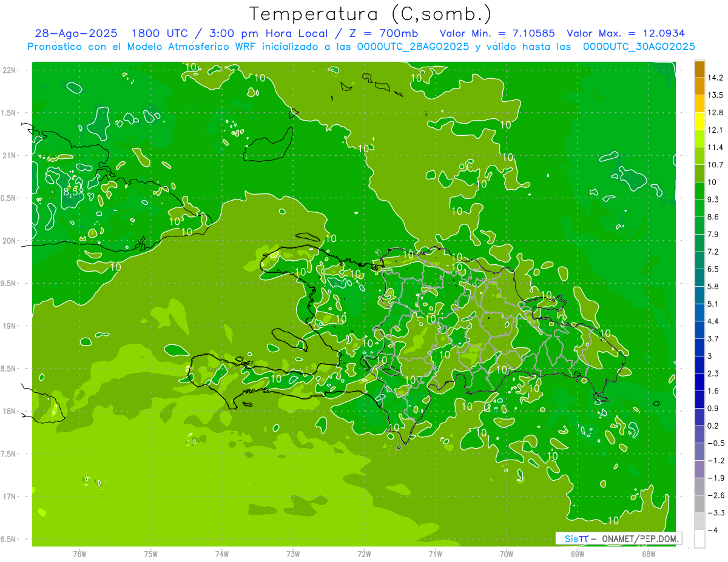Click the -1.2 label on the color scale
This screenshot has width=728, height=562.
716,461
